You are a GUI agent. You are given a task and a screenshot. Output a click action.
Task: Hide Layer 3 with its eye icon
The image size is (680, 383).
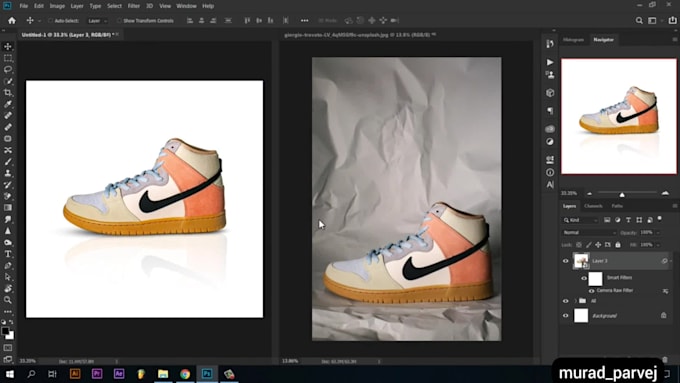pyautogui.click(x=566, y=261)
